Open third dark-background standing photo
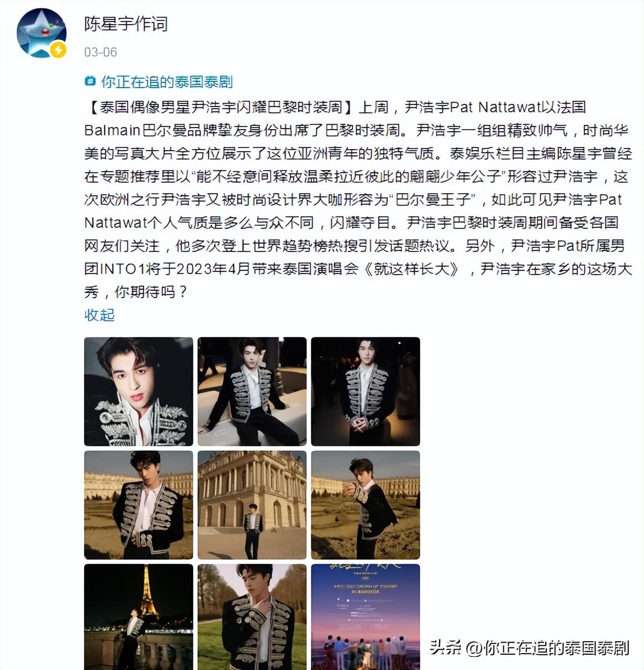Image resolution: width=644 pixels, height=670 pixels. [x=366, y=392]
